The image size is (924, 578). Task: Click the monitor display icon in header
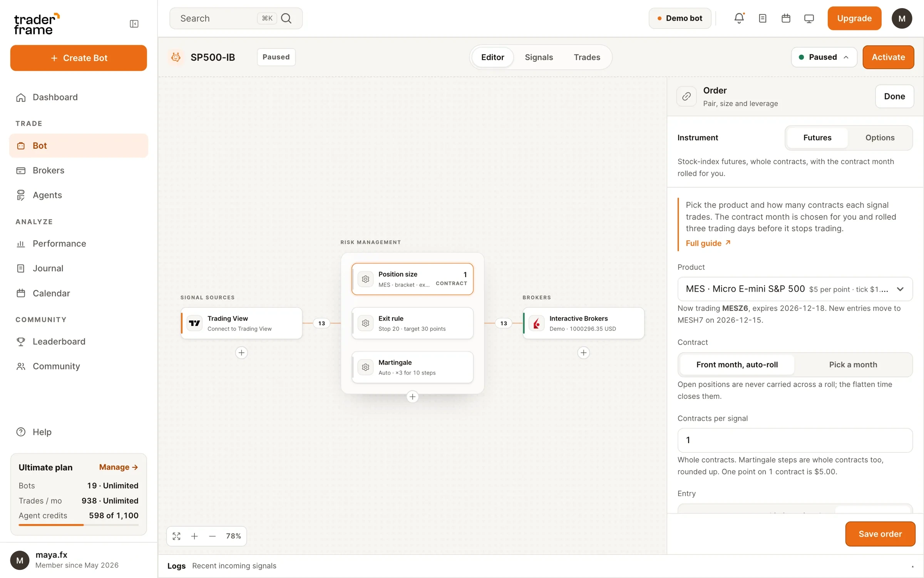[809, 18]
